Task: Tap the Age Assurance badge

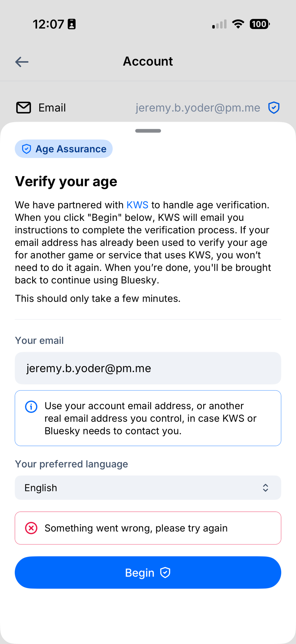Action: [x=64, y=149]
